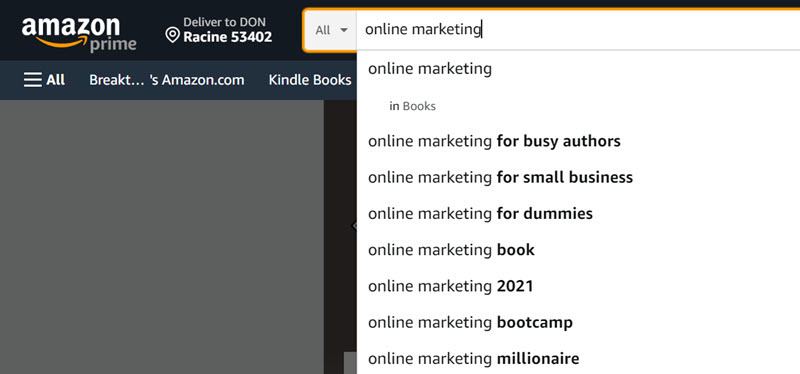Open the hamburger All menu
Image resolution: width=800 pixels, height=374 pixels.
pos(44,80)
